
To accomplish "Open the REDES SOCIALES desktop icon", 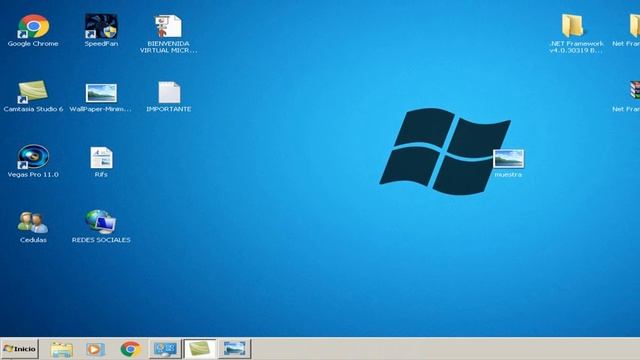I will pyautogui.click(x=101, y=222).
